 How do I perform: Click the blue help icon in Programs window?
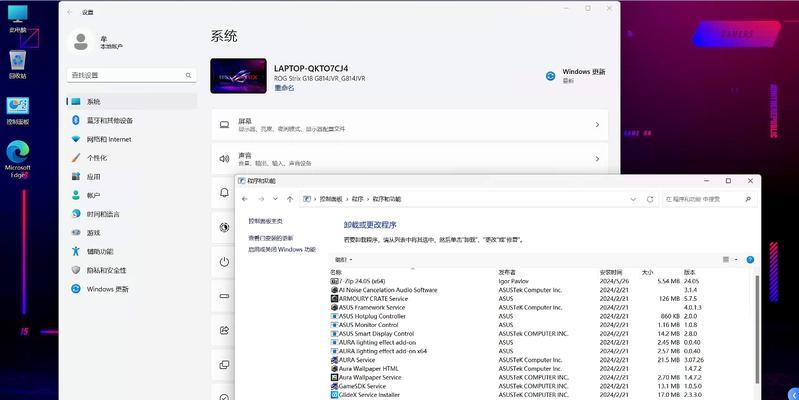[750, 260]
